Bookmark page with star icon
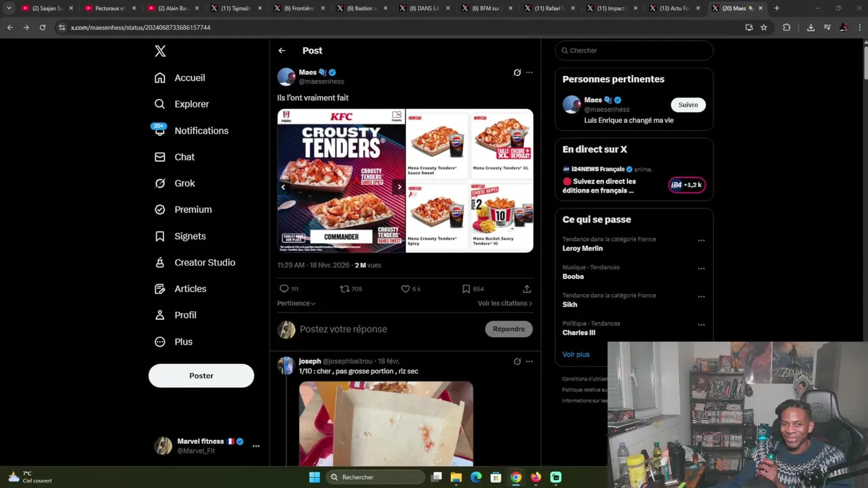Screen dimensions: 868x488 (764, 27)
